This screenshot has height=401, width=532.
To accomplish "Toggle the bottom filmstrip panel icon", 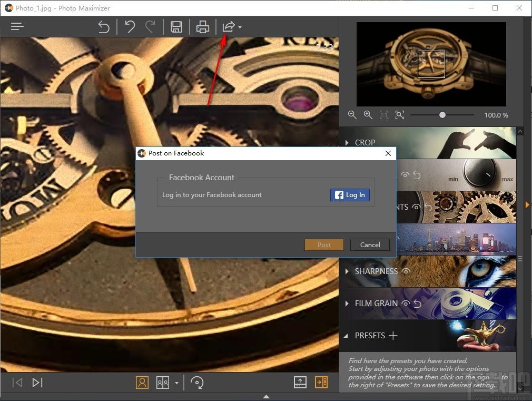I will tap(300, 382).
